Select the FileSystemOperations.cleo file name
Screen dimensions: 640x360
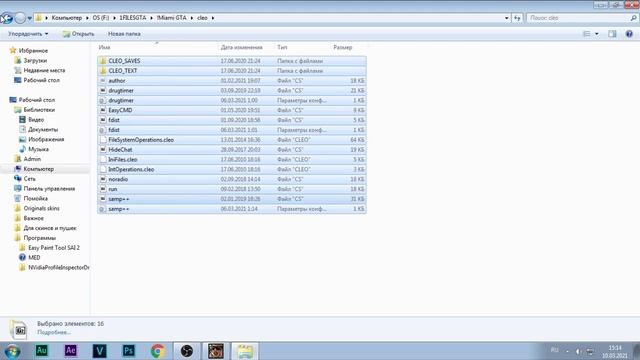click(x=141, y=140)
